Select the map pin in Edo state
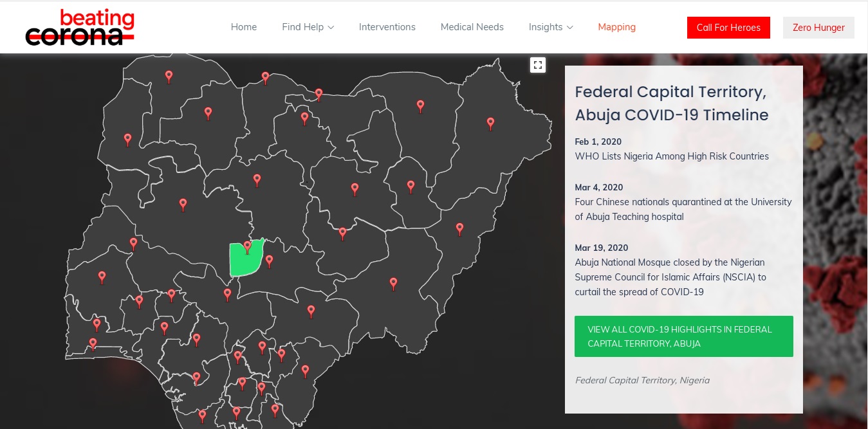 pos(196,339)
